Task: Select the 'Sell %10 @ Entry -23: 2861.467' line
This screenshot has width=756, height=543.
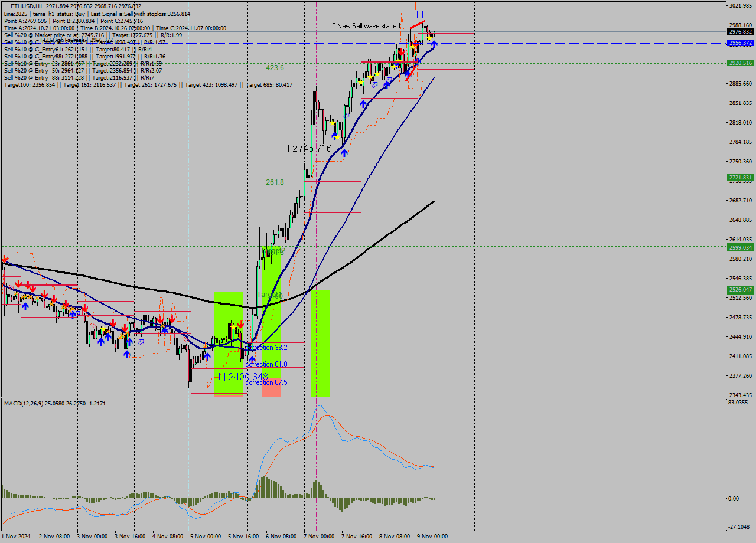Action: coord(83,63)
